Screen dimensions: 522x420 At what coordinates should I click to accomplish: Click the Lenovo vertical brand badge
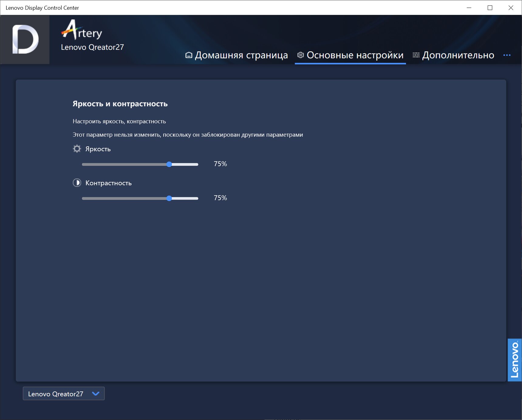pos(515,360)
